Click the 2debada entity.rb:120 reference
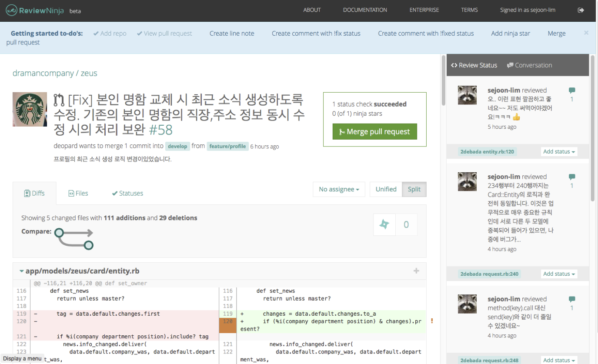Screen dimensions: 598x364 click(x=487, y=152)
